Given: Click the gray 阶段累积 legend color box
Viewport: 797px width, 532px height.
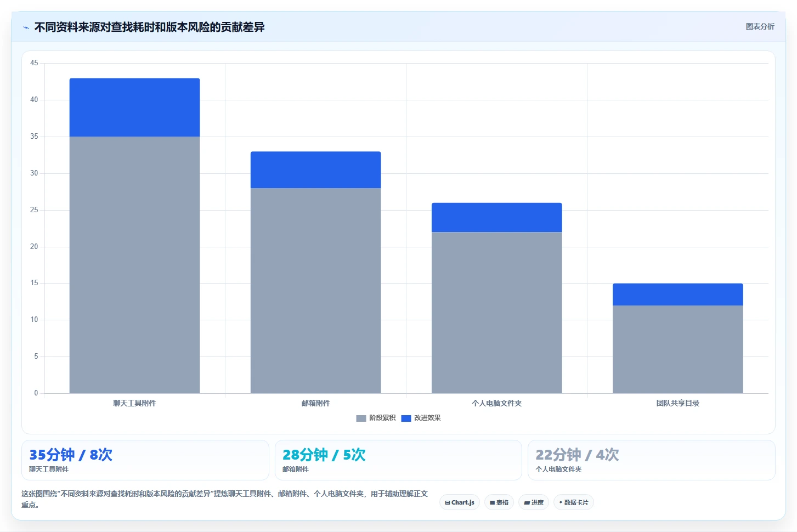Looking at the screenshot, I should tap(361, 418).
